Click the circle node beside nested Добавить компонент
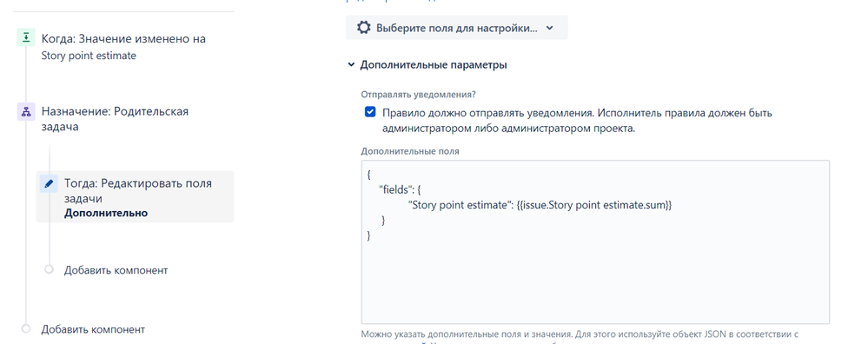 click(49, 269)
